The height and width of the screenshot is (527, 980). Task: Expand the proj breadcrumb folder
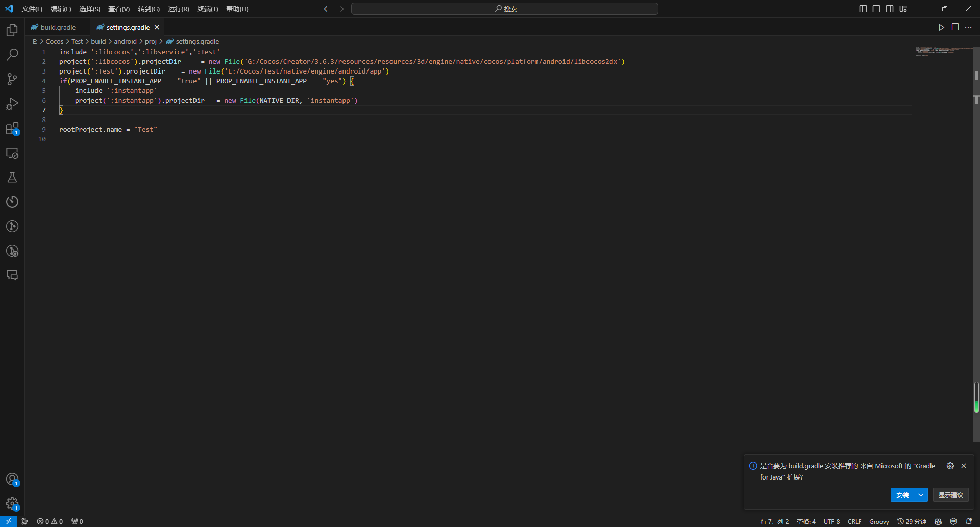[x=151, y=41]
